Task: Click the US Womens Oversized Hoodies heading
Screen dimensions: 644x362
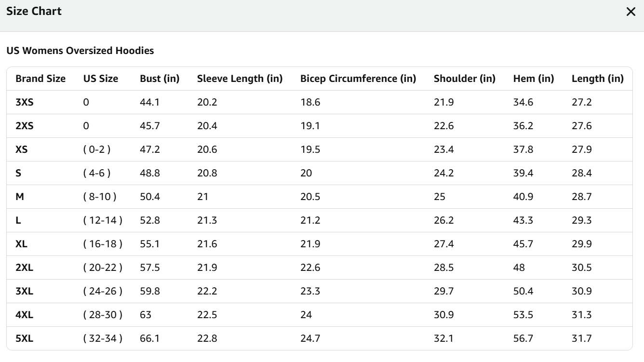Action: pos(80,51)
